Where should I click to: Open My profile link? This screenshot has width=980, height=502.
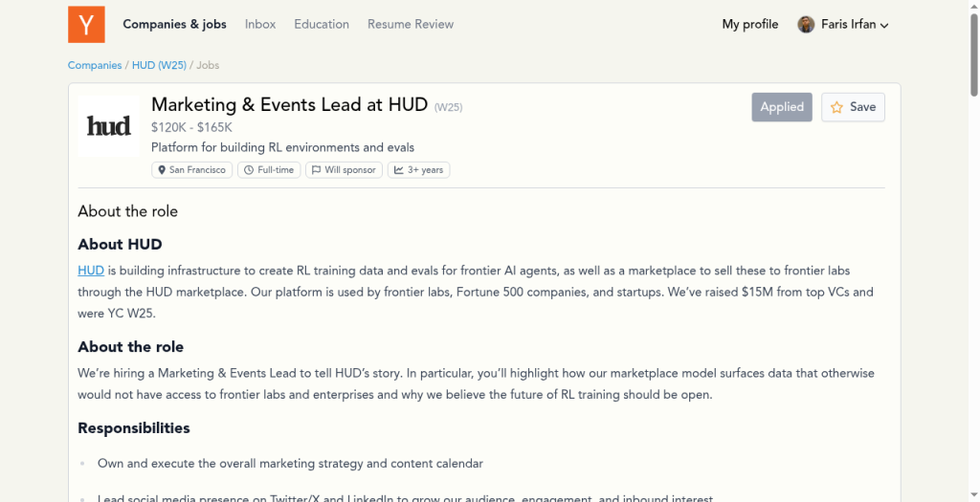tap(750, 24)
